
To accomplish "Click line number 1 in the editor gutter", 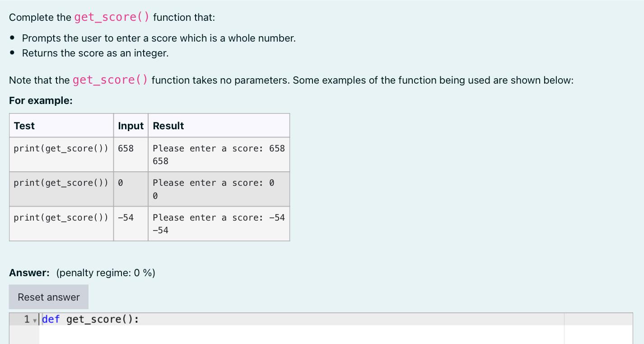I will click(x=26, y=319).
